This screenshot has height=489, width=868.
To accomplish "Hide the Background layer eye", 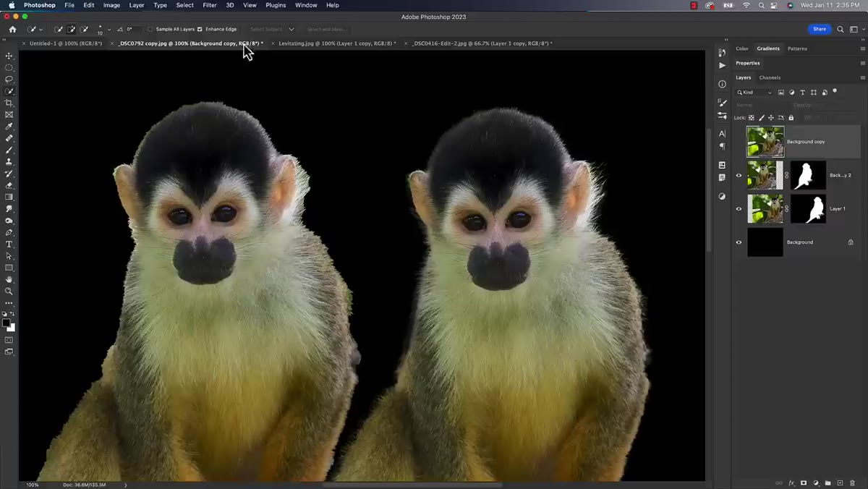I will coord(739,242).
